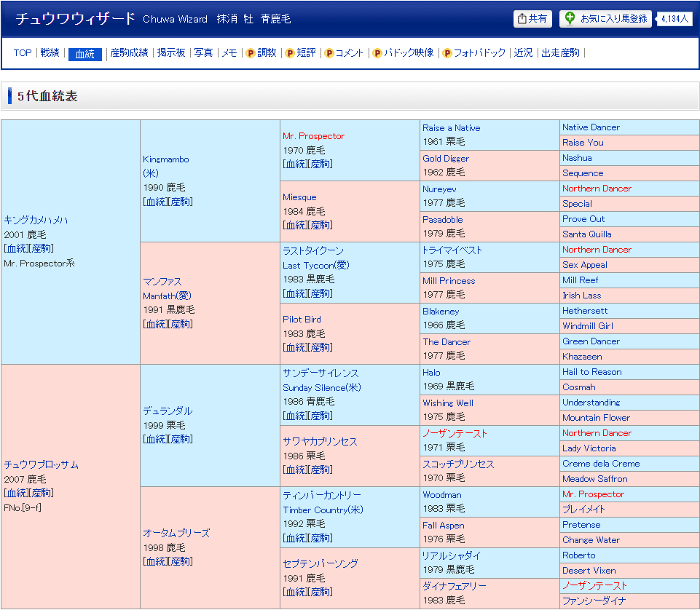Open Blakeney link

tap(441, 312)
